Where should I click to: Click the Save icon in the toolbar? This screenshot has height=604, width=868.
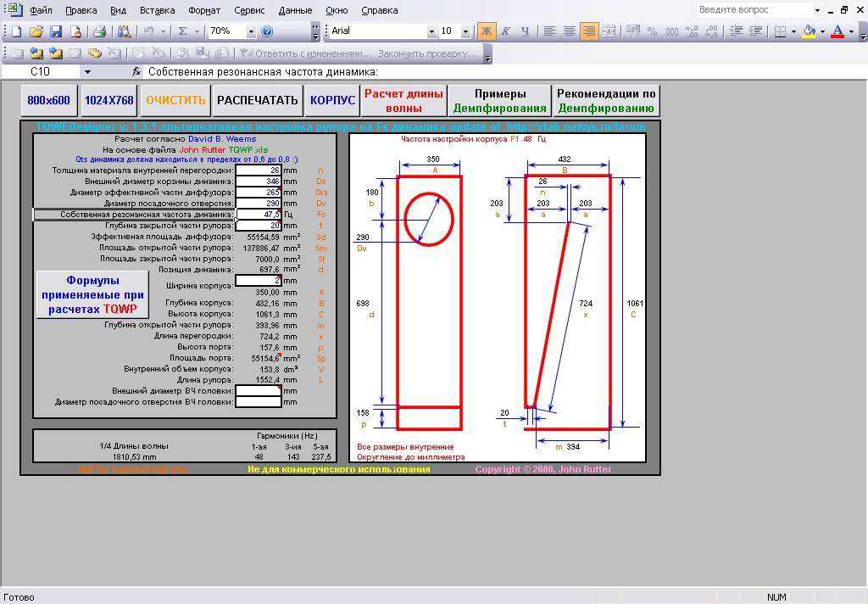click(x=55, y=31)
